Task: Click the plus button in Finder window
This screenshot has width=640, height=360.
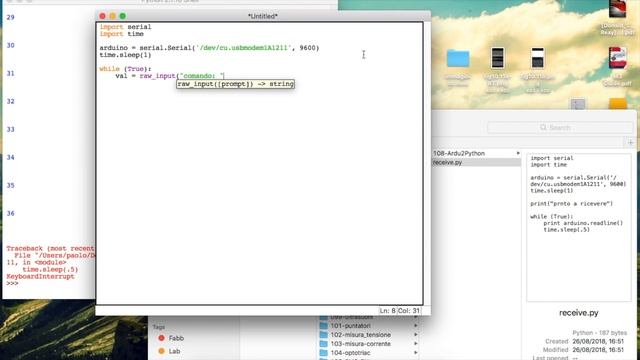Action: (631, 142)
